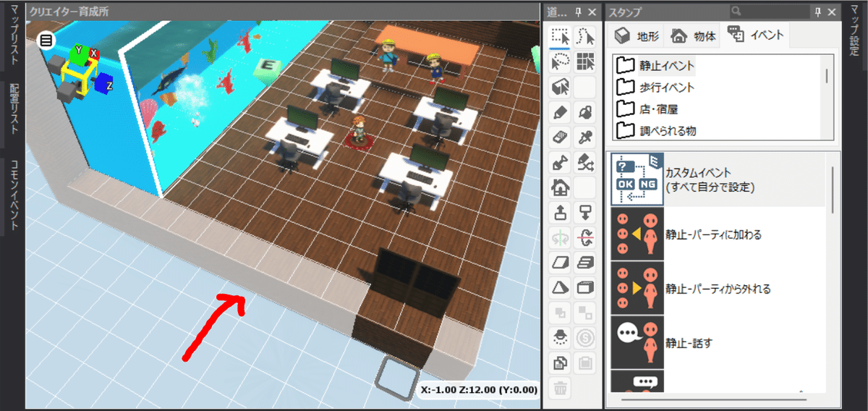Choose the カスタムイベント stamp
Screen dimensions: 868x411
[x=718, y=180]
